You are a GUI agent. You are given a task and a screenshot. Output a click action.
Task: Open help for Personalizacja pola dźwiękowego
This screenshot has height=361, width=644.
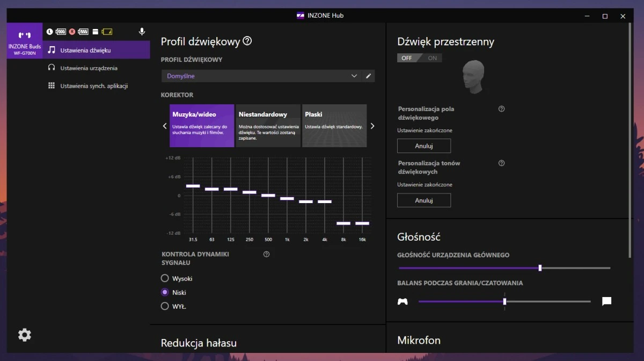(x=502, y=109)
